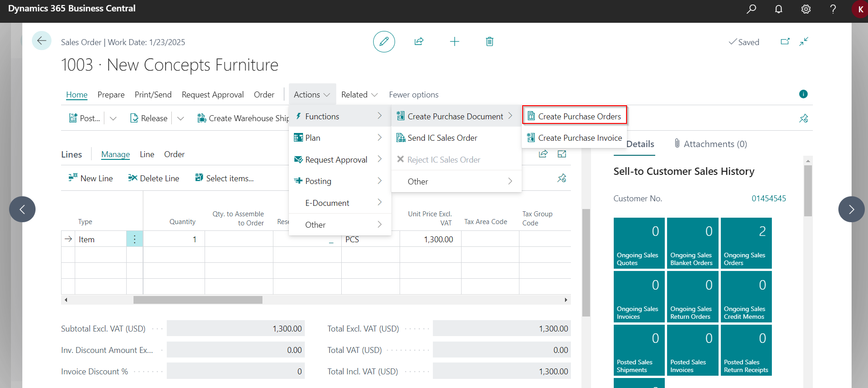Open the settings gear icon
Screen dimensions: 868x388
point(806,9)
